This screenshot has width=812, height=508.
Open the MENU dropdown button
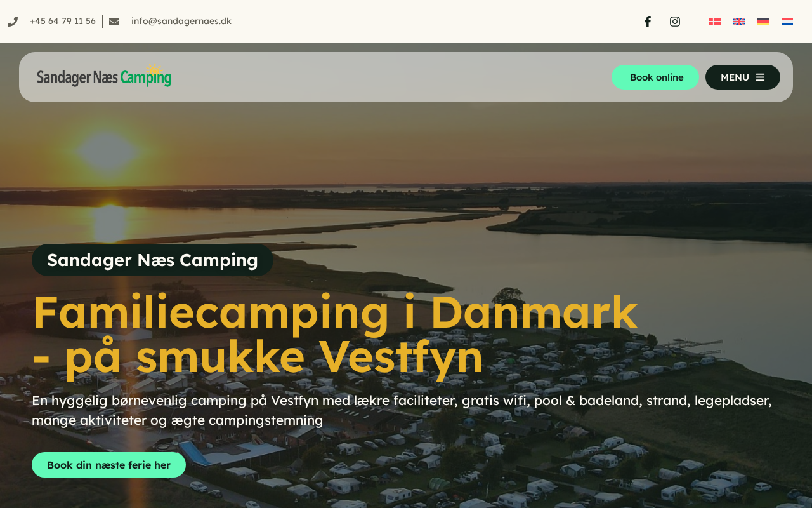(x=743, y=77)
